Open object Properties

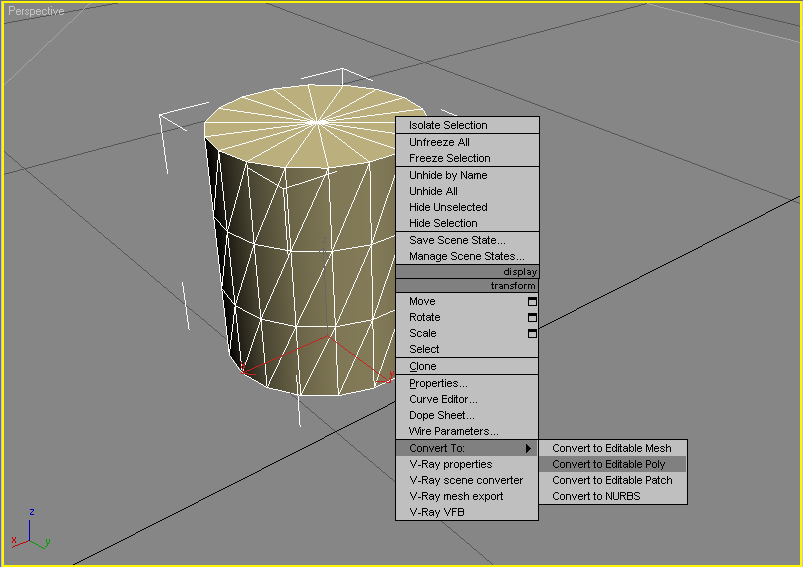(467, 384)
